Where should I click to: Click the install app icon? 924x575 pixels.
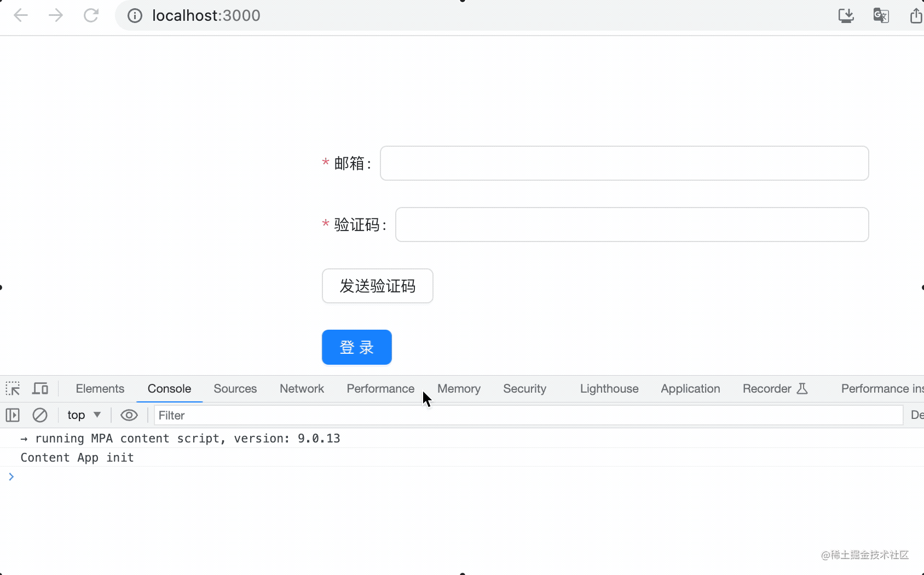[846, 15]
